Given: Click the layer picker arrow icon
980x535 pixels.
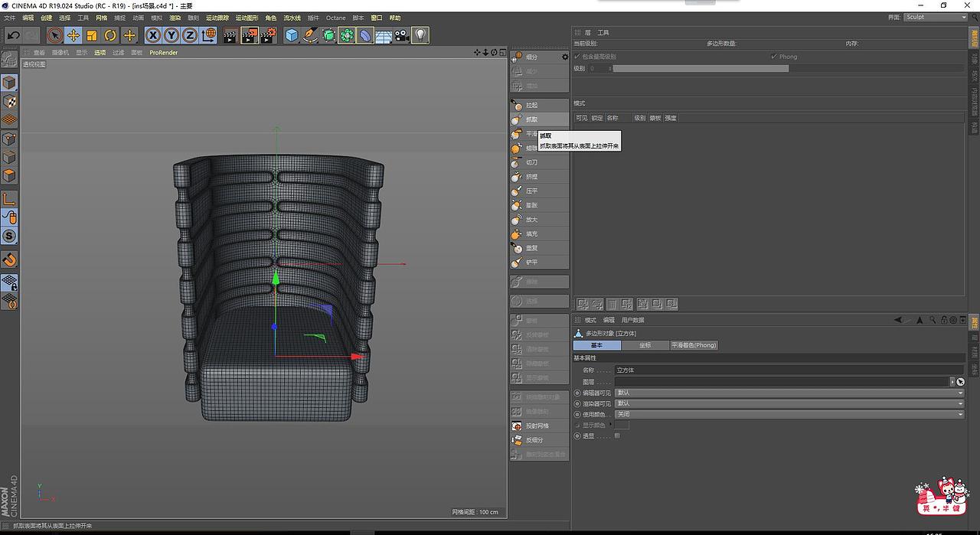Looking at the screenshot, I should pyautogui.click(x=961, y=381).
